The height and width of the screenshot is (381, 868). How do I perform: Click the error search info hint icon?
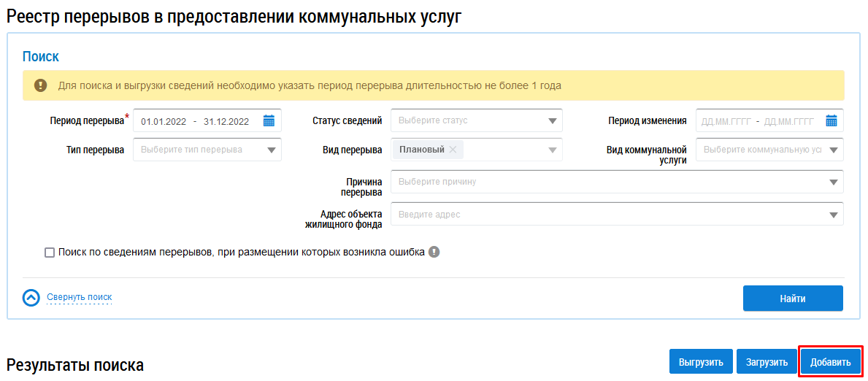coord(434,253)
